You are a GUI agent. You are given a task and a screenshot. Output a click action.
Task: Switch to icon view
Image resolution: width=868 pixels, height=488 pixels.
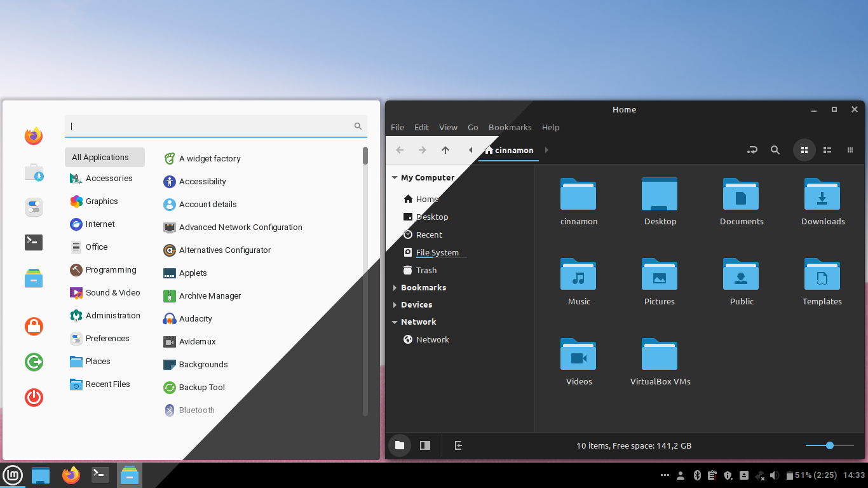pos(804,150)
